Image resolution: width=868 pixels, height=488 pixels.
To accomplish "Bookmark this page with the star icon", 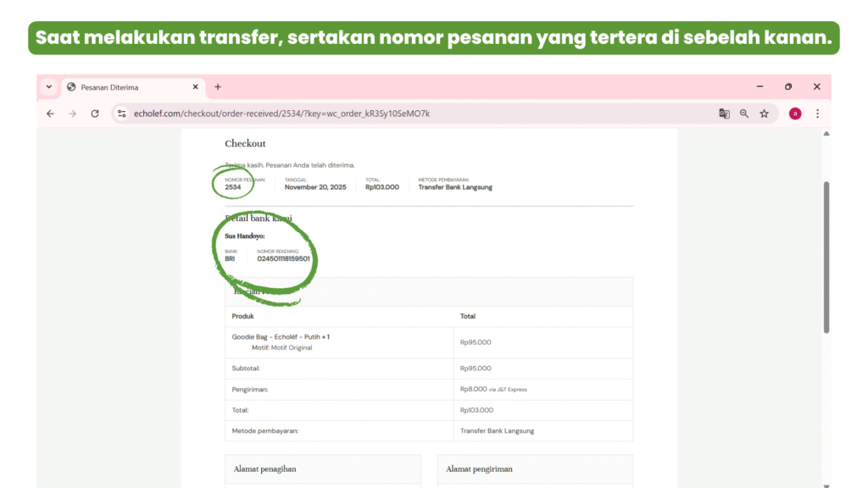I will coord(764,114).
